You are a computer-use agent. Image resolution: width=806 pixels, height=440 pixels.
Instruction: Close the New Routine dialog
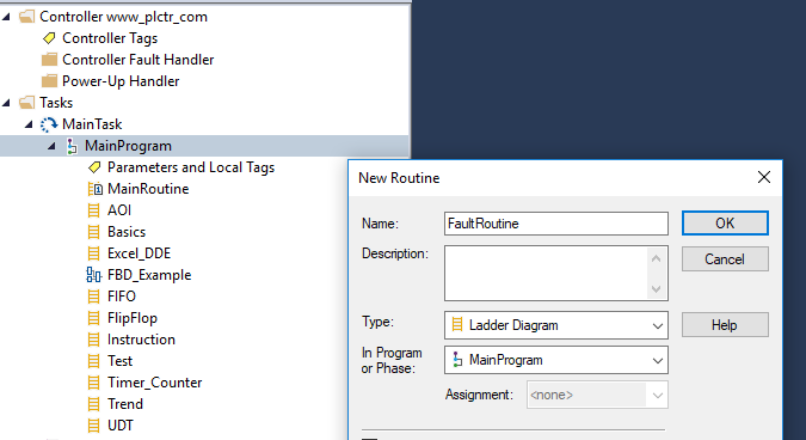pyautogui.click(x=764, y=177)
